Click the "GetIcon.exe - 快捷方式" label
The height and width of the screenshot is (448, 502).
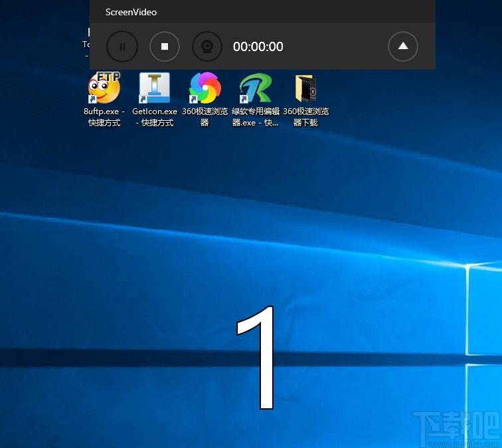coord(155,117)
